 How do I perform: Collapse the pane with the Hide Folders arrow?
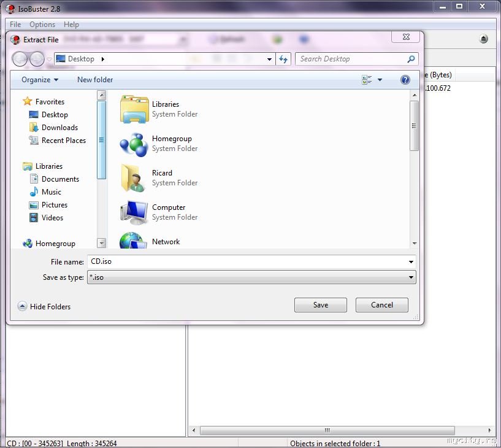(22, 306)
